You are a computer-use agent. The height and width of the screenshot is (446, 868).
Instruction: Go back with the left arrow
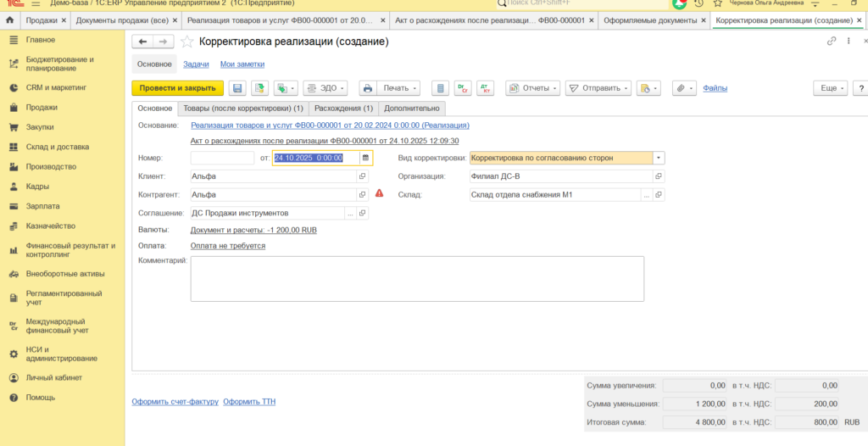tap(142, 42)
